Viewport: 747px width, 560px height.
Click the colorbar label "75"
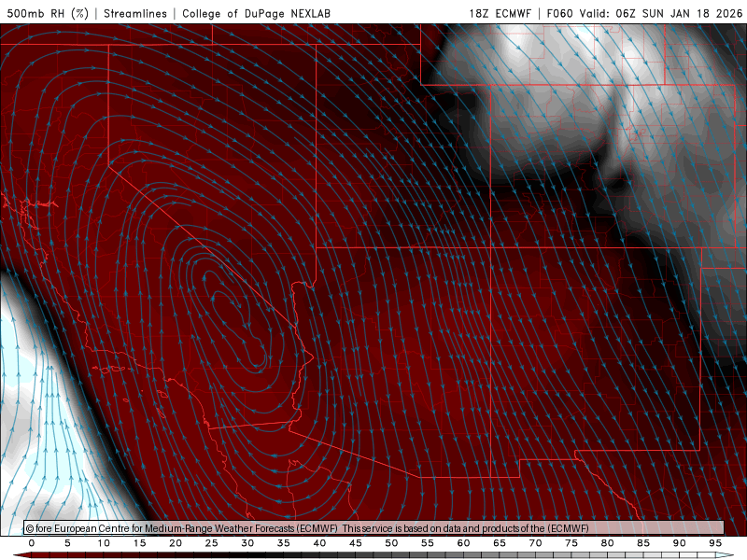[x=571, y=543]
